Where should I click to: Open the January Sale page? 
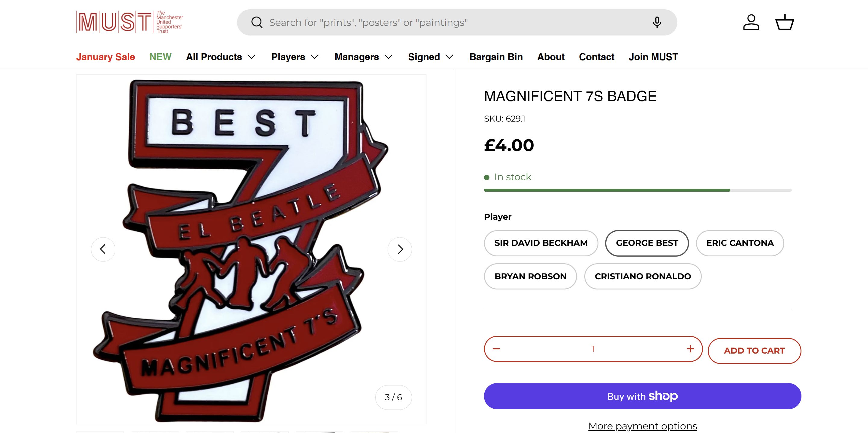coord(105,57)
